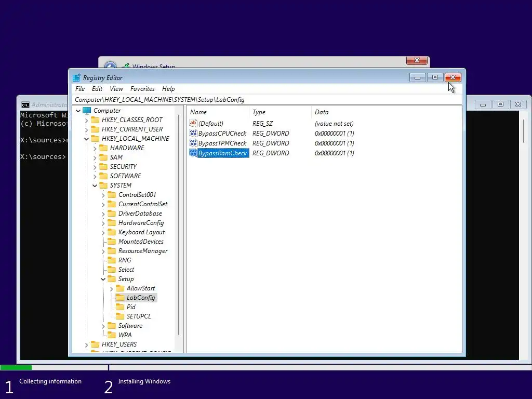Image resolution: width=532 pixels, height=399 pixels.
Task: Click the Command Prompt vertical scrollbar
Action: 524,131
